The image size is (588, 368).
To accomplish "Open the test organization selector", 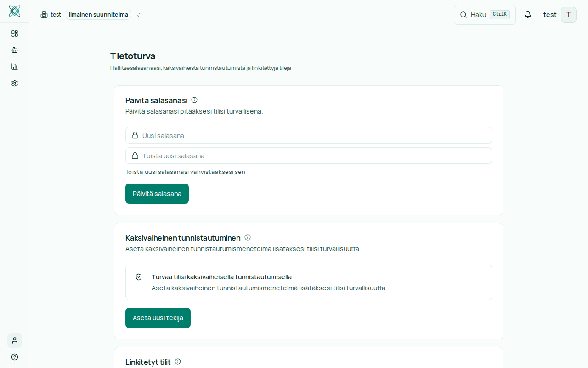I will pos(51,15).
